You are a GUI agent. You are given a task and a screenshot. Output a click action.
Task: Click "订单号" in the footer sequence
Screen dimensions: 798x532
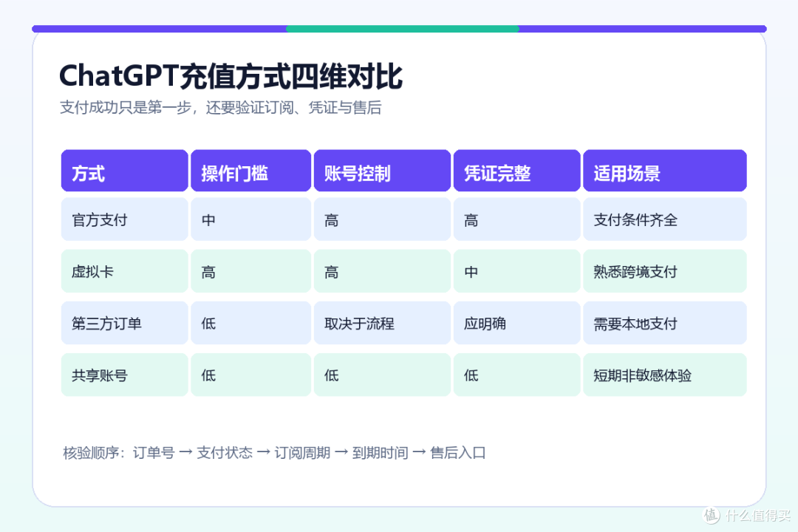[154, 453]
